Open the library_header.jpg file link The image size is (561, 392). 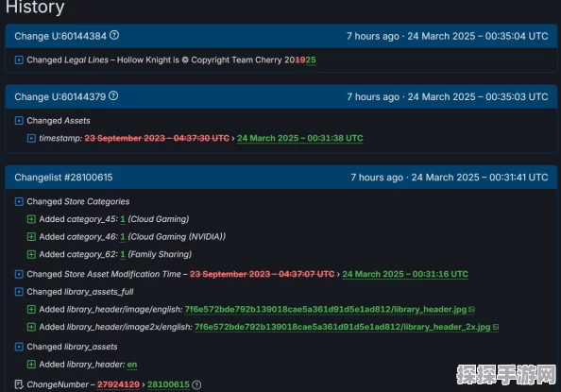click(x=326, y=309)
